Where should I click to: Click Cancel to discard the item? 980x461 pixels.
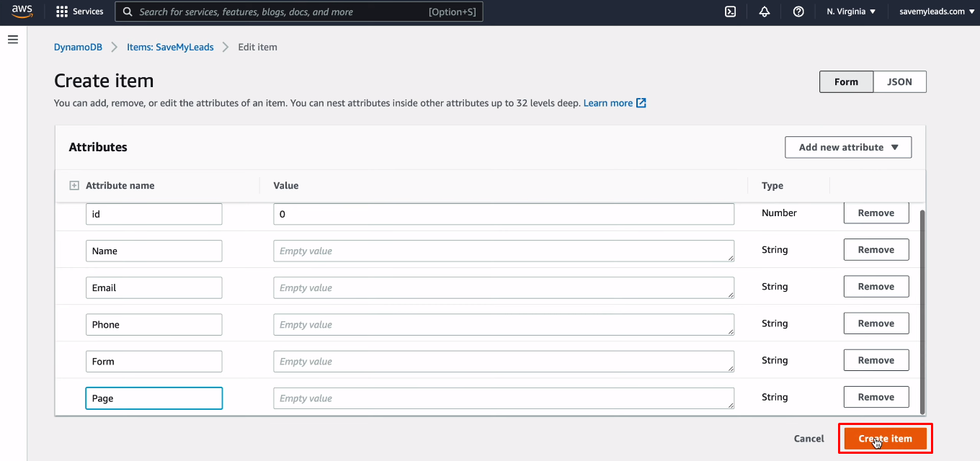808,439
